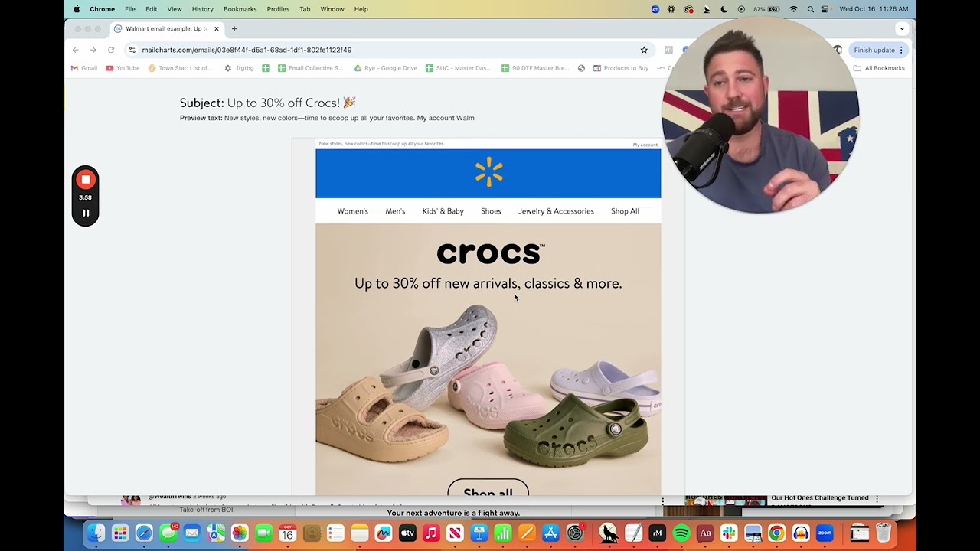The height and width of the screenshot is (551, 980).
Task: Click the Crocs logo heading
Action: (x=490, y=253)
